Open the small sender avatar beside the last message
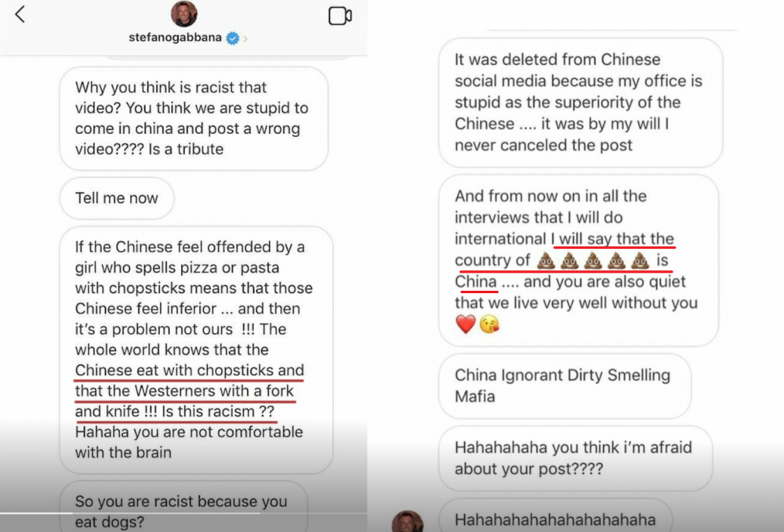This screenshot has height=532, width=784. [x=408, y=522]
